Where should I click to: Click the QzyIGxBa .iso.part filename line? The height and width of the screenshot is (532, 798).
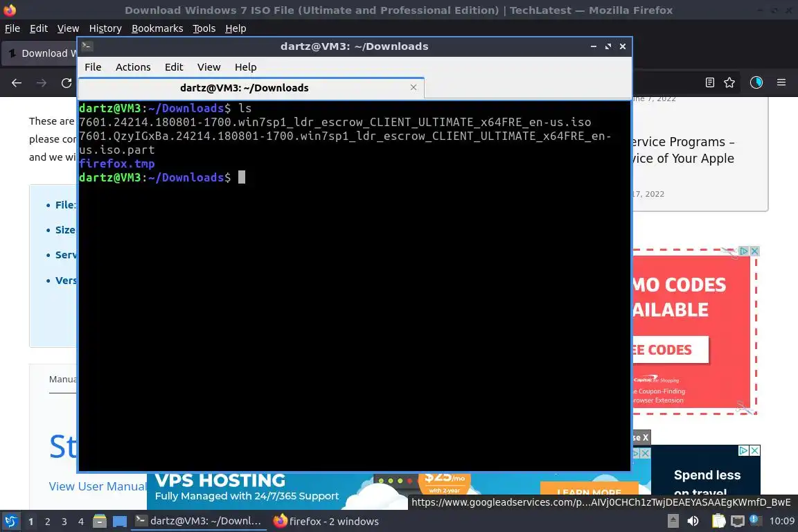[345, 143]
